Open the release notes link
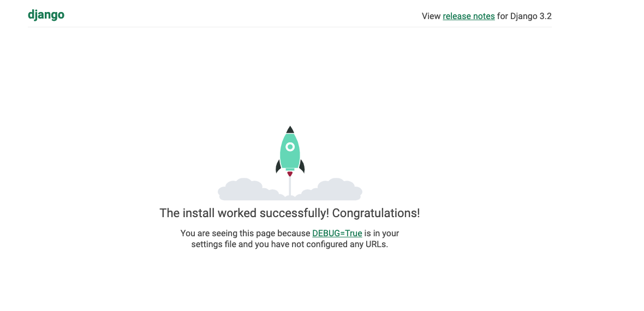 point(469,16)
